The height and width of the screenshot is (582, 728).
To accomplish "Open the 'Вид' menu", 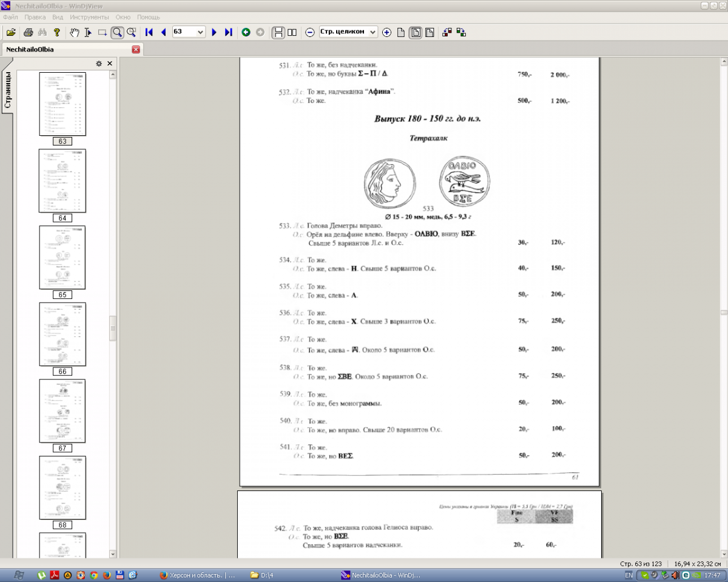I will tap(58, 17).
